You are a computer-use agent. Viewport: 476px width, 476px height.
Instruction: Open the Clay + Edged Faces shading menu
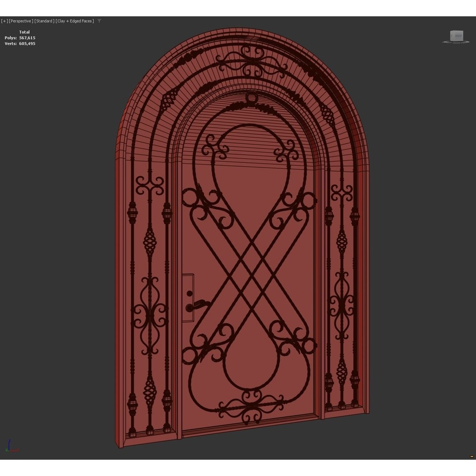pos(74,21)
